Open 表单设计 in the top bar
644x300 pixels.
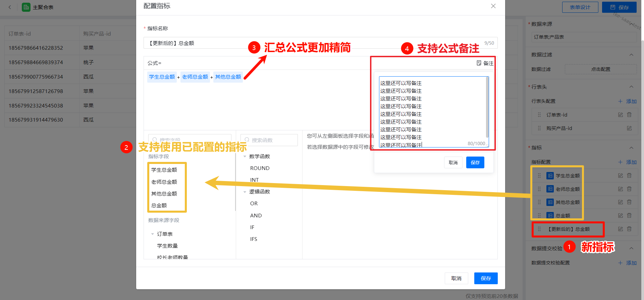580,7
